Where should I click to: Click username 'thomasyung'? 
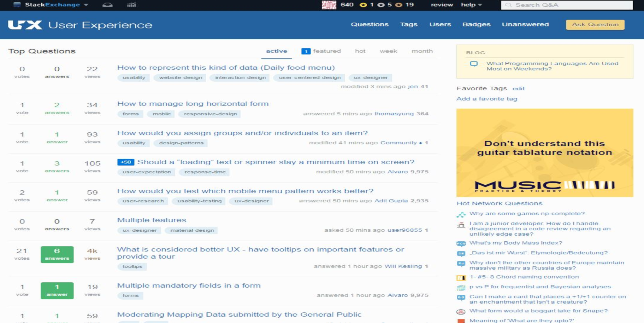394,114
